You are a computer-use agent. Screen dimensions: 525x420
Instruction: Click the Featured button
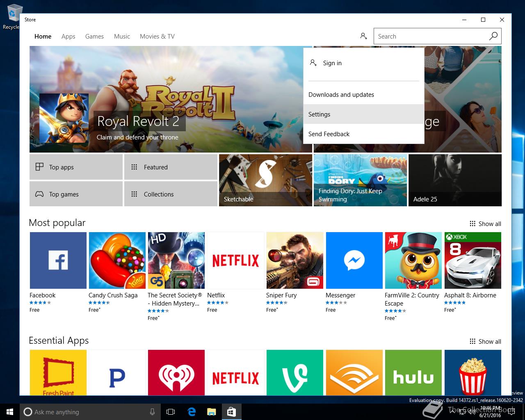point(171,167)
